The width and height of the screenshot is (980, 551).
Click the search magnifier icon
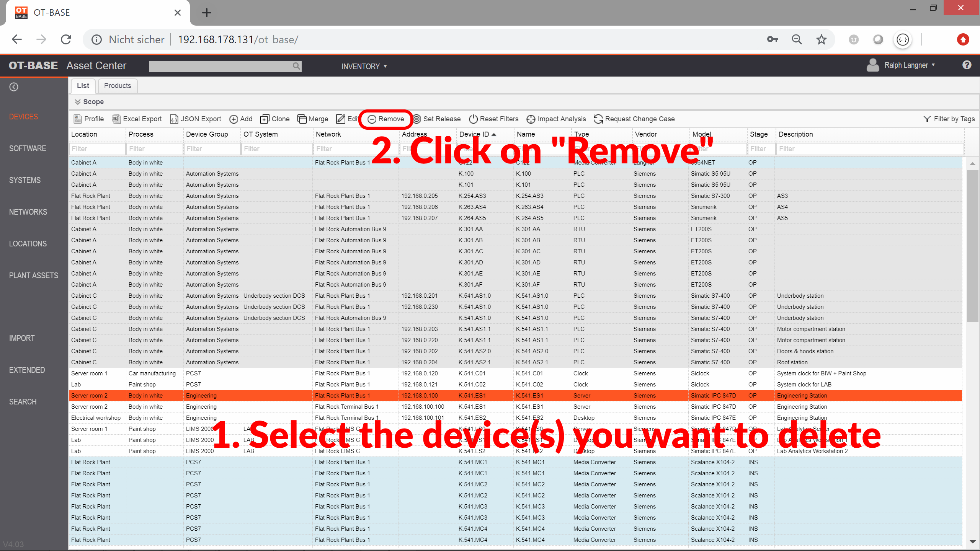[296, 66]
